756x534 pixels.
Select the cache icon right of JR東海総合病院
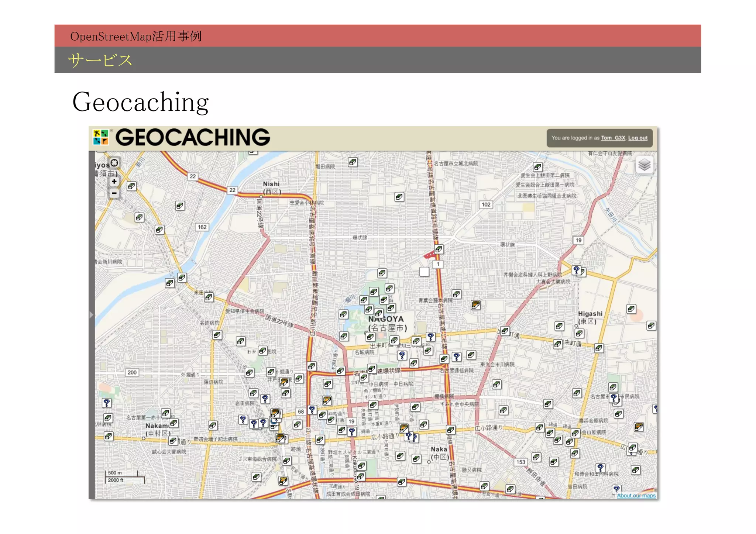point(287,461)
